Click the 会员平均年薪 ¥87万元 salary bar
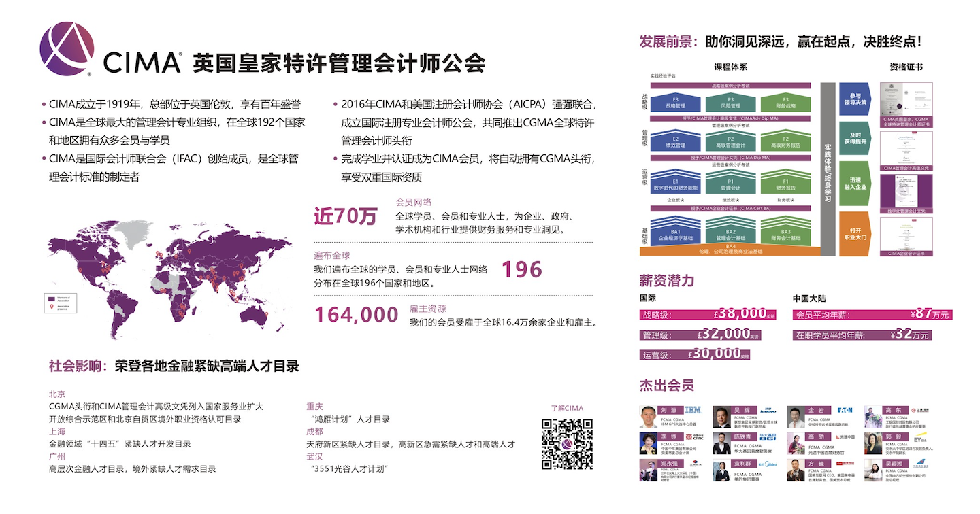 click(x=872, y=315)
